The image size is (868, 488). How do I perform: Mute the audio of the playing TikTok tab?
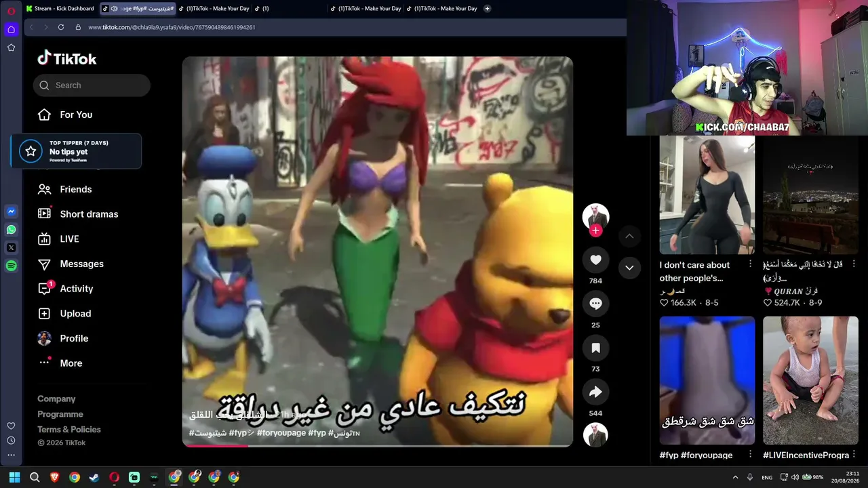pyautogui.click(x=114, y=9)
